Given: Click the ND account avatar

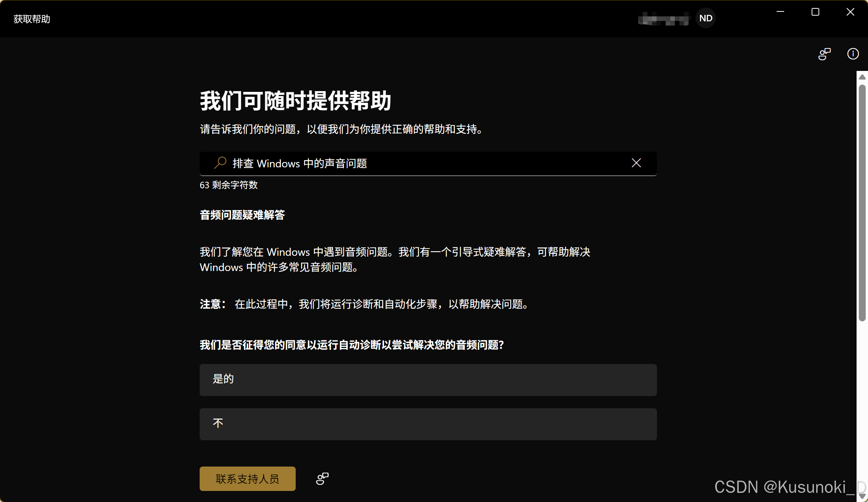Looking at the screenshot, I should coord(705,18).
